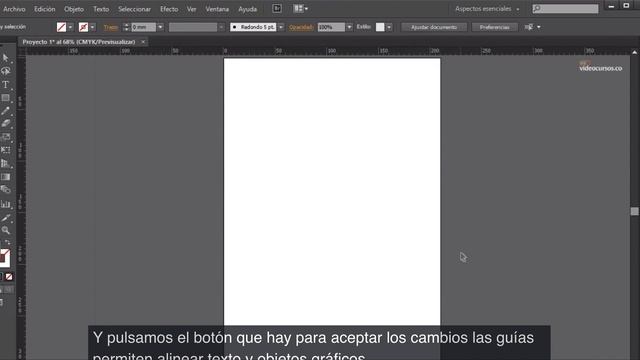Click the help search field
The height and width of the screenshot is (360, 640).
pos(565,9)
